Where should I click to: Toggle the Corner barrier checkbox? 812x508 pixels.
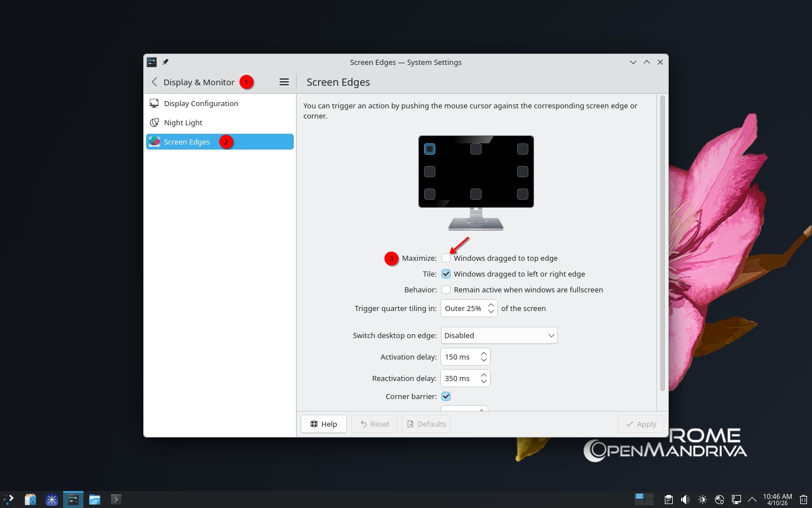click(x=446, y=396)
